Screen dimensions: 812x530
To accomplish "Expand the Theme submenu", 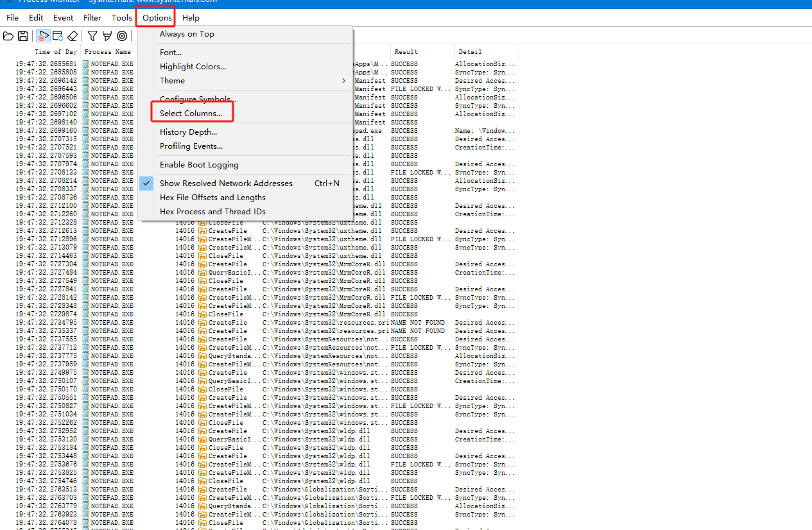I will pyautogui.click(x=172, y=81).
